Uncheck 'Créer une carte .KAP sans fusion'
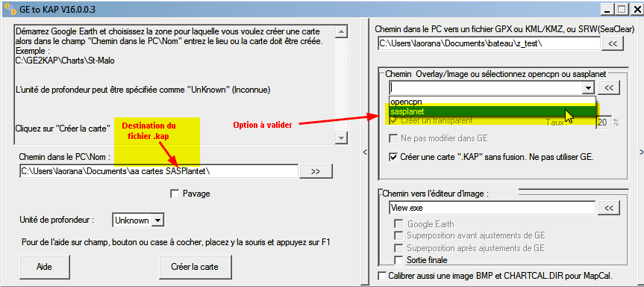644x287 pixels. (393, 157)
